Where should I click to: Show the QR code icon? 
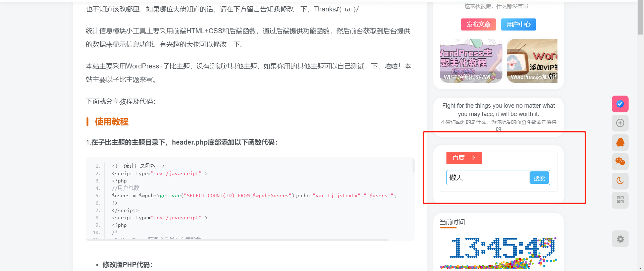[x=620, y=200]
